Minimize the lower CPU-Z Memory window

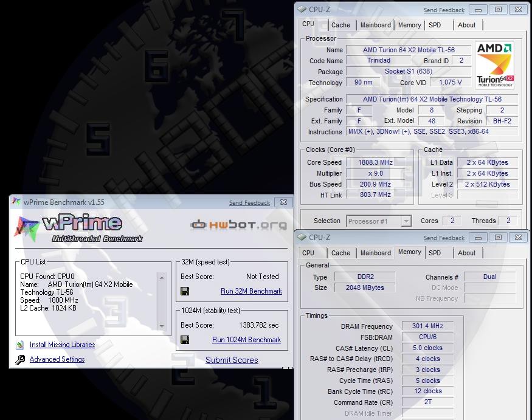pos(478,238)
